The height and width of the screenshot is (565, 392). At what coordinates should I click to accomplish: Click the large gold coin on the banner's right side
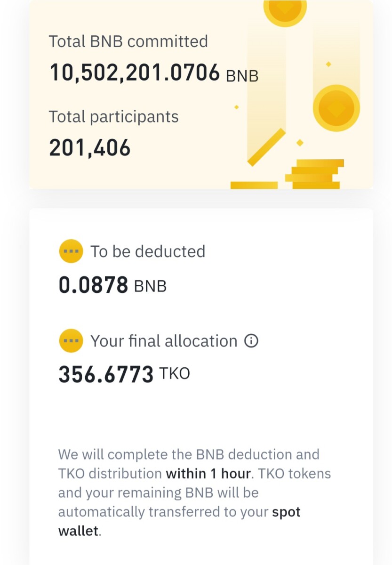click(x=336, y=108)
